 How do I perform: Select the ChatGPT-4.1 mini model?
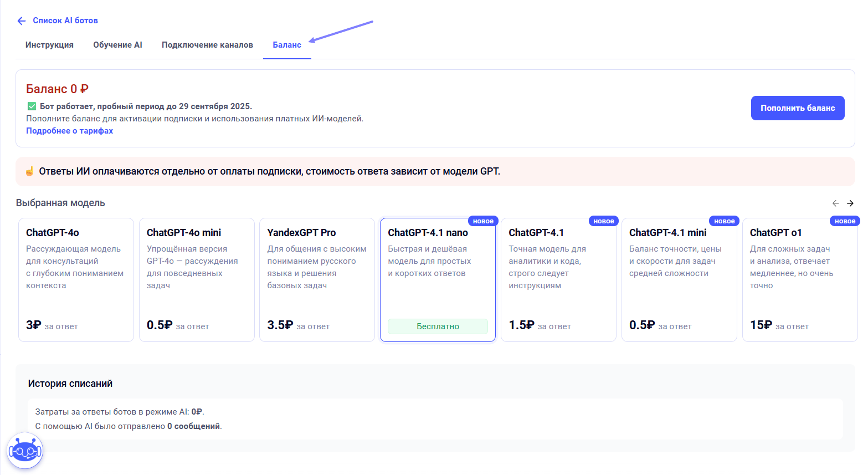click(679, 280)
